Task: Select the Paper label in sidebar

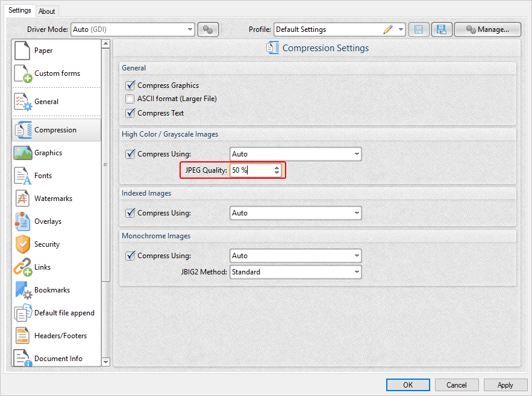Action: point(43,51)
